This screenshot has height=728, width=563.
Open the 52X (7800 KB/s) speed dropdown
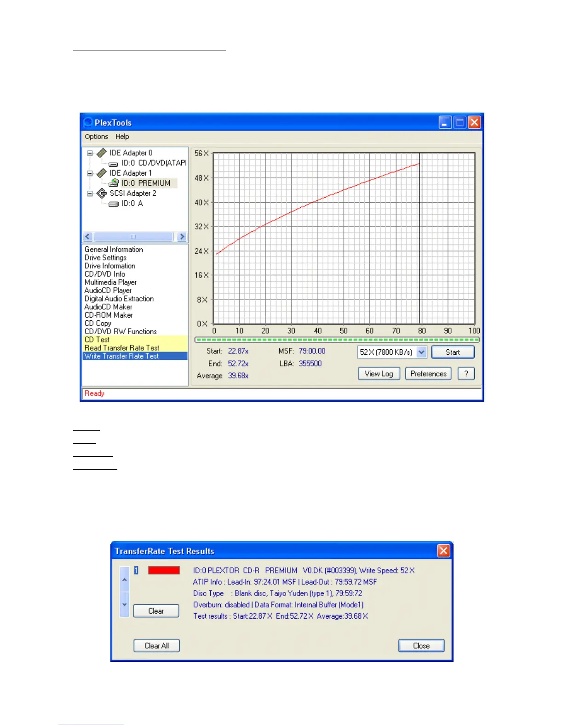422,352
